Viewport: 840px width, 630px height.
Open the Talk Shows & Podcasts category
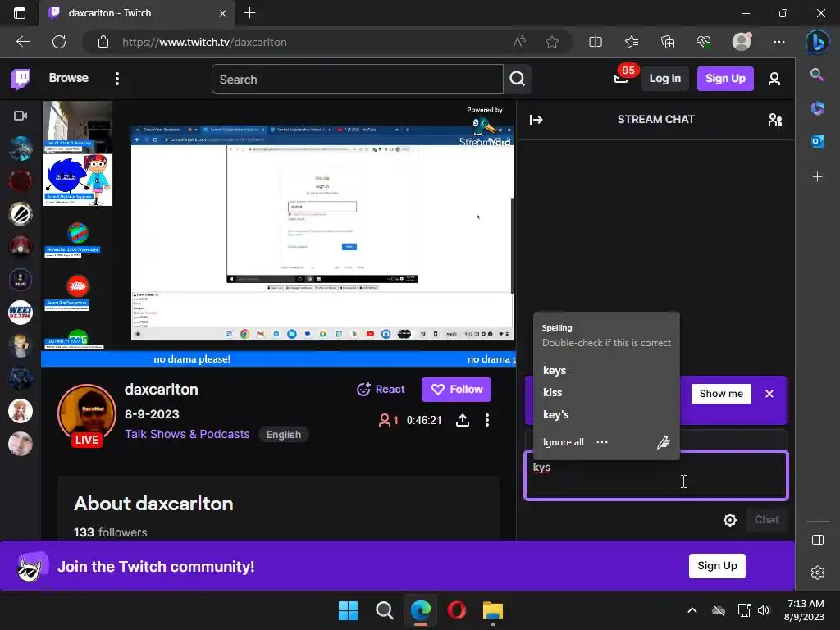(187, 434)
